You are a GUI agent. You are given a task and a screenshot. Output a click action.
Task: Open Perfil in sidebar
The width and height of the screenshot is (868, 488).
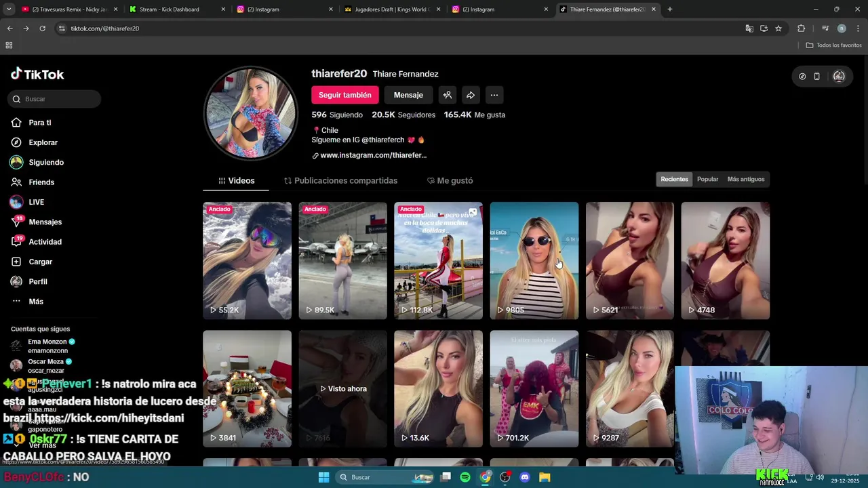(x=28, y=281)
